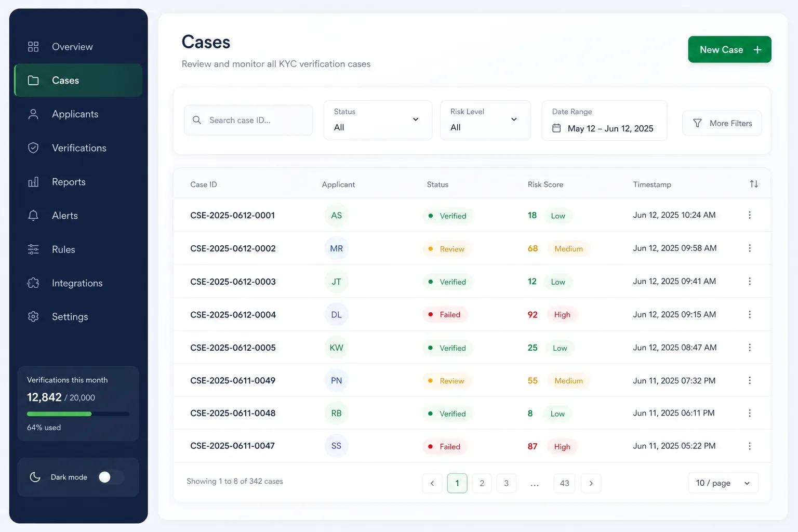Select Cases in the sidebar
Screen dimensions: 798x532
pos(78,80)
